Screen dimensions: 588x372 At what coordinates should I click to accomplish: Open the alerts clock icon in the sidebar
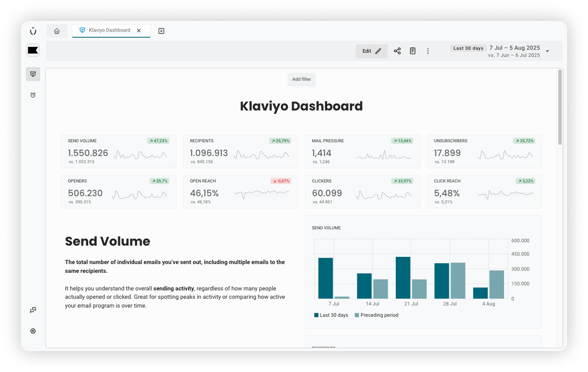(x=33, y=95)
